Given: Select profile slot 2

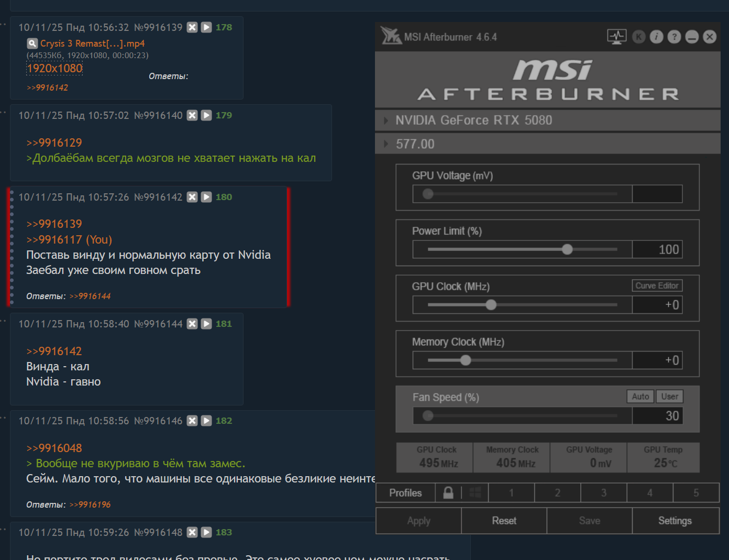Looking at the screenshot, I should pos(558,493).
